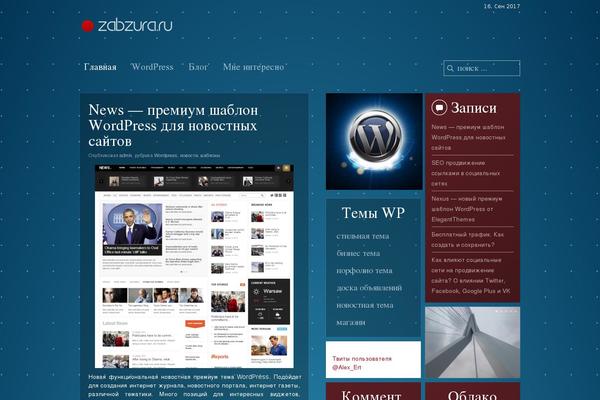
Task: Open the Мне интересно menu item
Action: [x=253, y=67]
